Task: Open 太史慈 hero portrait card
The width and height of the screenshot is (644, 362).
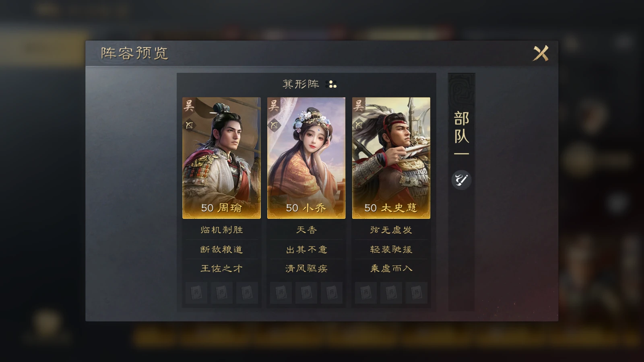Action: pos(391,158)
